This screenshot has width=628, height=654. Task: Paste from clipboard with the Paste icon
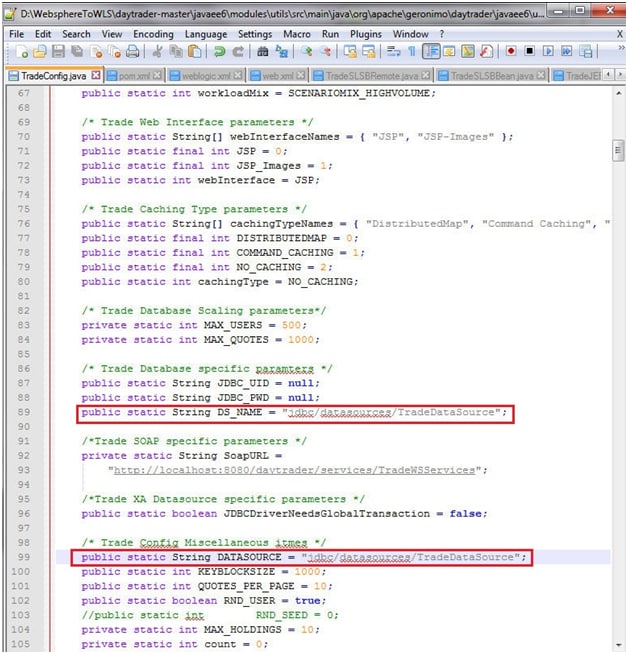194,51
